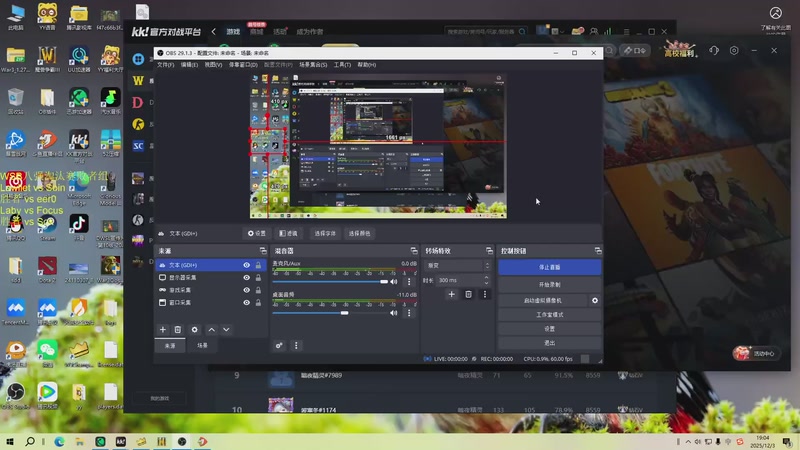
Task: Open 麦克风/Aux mixer options menu
Action: click(409, 282)
